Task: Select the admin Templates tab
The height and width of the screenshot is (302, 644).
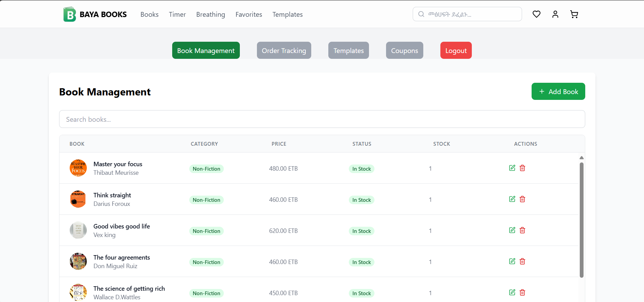Action: coord(348,51)
